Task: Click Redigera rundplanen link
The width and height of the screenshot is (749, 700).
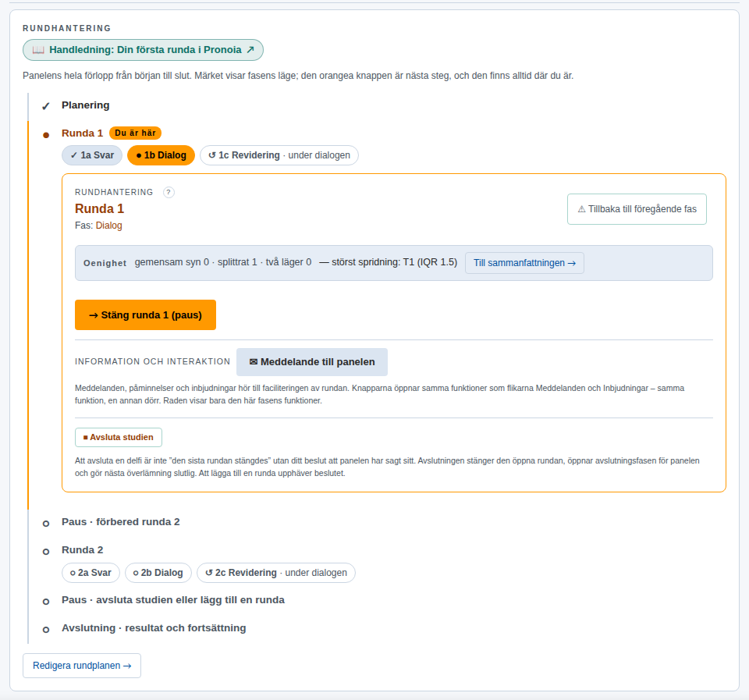Action: coord(82,666)
